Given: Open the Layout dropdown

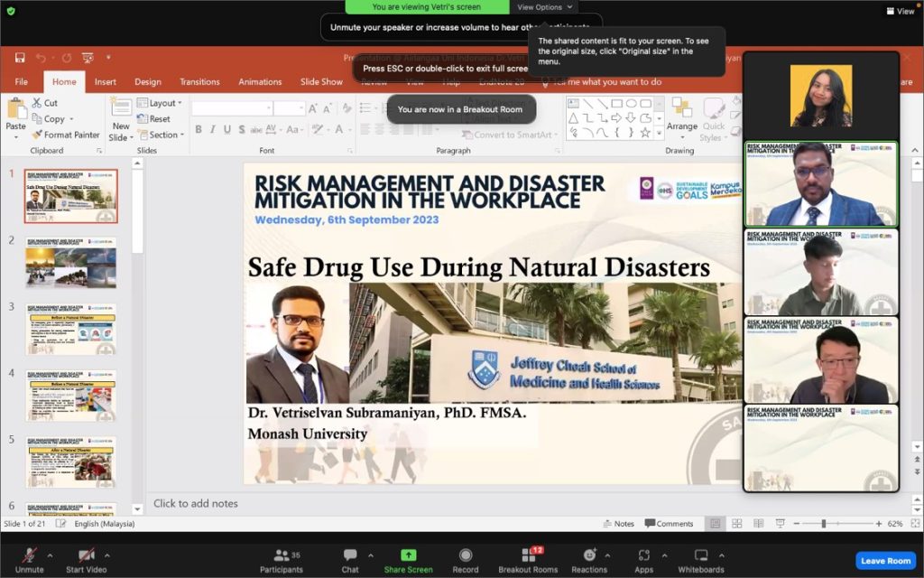Looking at the screenshot, I should click(159, 103).
